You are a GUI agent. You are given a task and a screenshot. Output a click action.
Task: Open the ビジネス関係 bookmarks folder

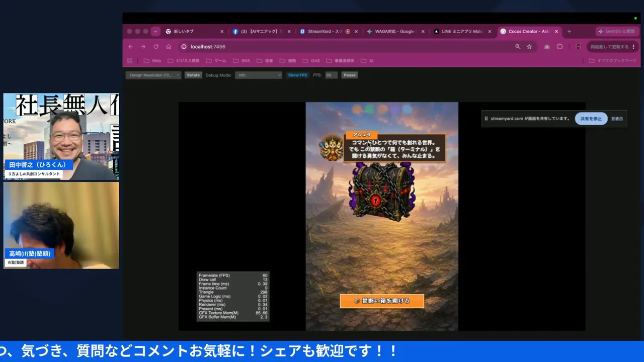click(184, 61)
